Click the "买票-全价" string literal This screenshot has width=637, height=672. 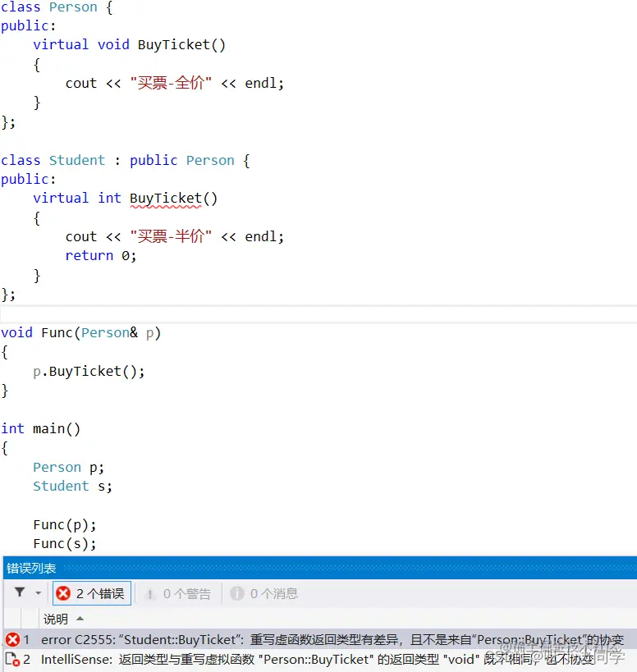[171, 83]
